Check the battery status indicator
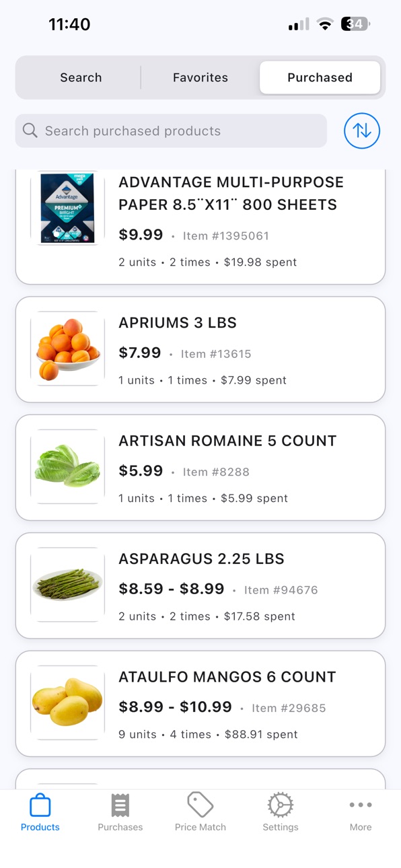Viewport: 401px width, 868px height. tap(356, 24)
